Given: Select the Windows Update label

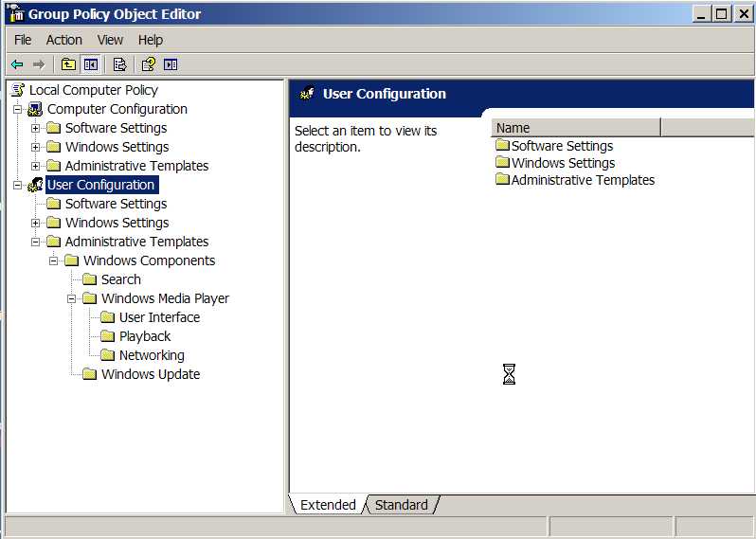Looking at the screenshot, I should 151,374.
